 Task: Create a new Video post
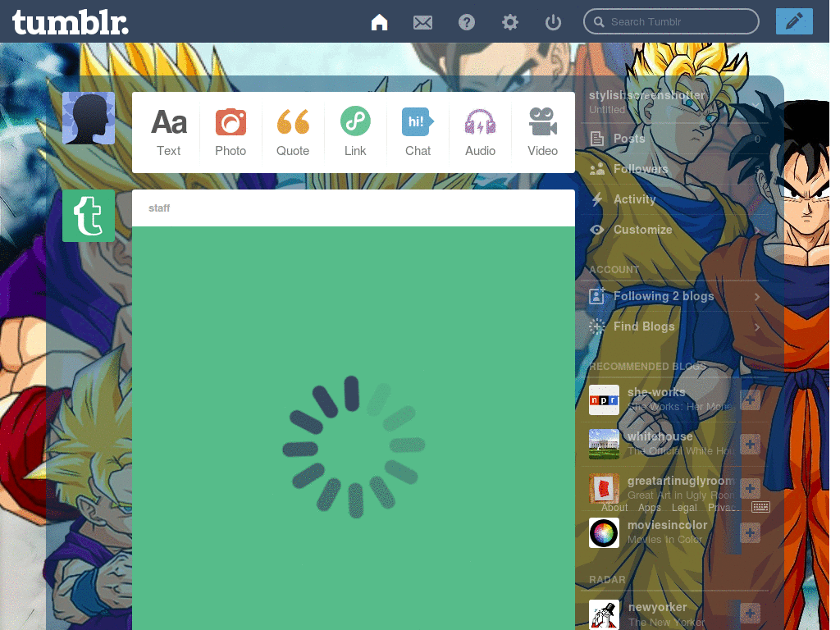(543, 132)
